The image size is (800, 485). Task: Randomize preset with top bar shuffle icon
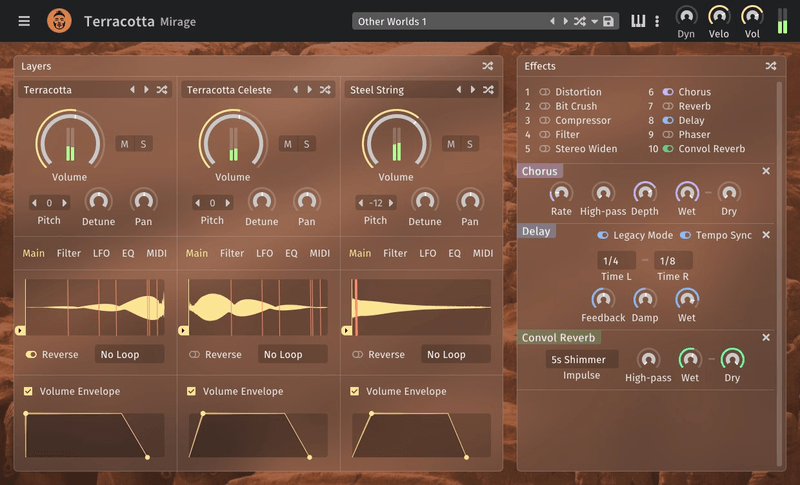click(x=579, y=21)
